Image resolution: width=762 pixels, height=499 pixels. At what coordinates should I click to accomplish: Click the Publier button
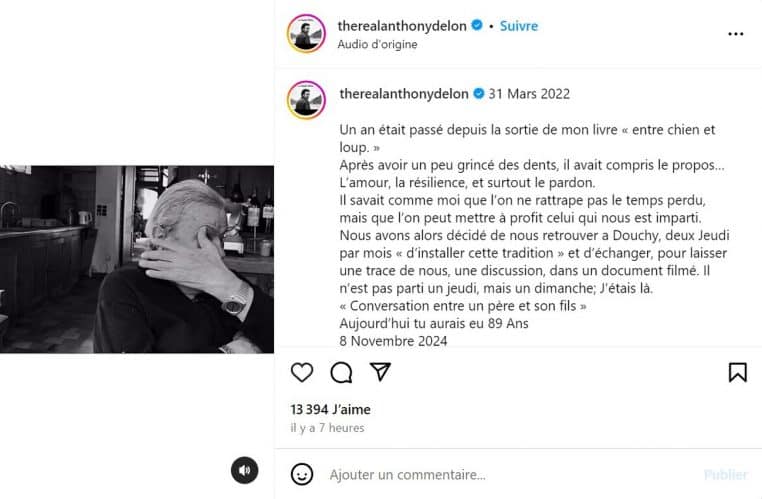(726, 475)
